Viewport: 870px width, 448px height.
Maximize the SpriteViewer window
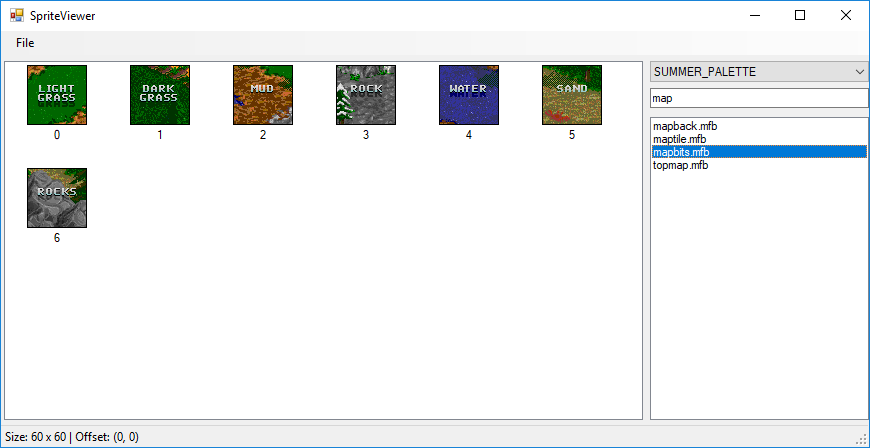point(800,16)
